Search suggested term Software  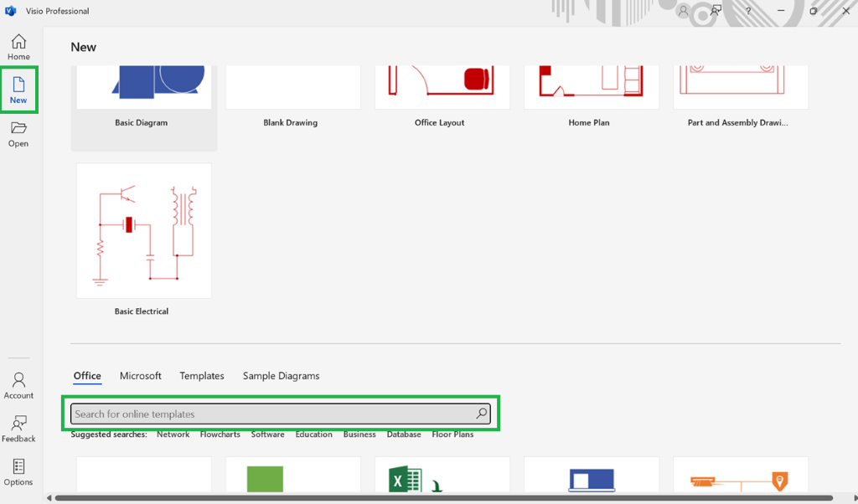click(x=267, y=435)
